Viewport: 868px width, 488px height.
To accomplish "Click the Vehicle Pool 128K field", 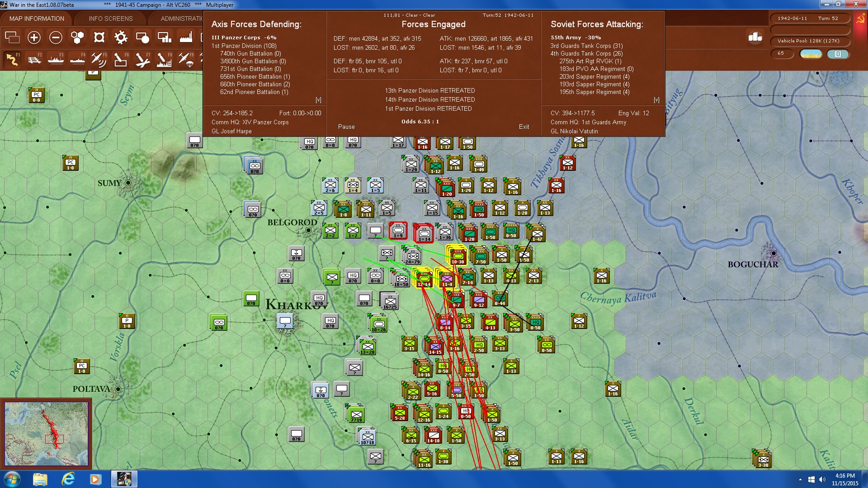I will pos(810,41).
